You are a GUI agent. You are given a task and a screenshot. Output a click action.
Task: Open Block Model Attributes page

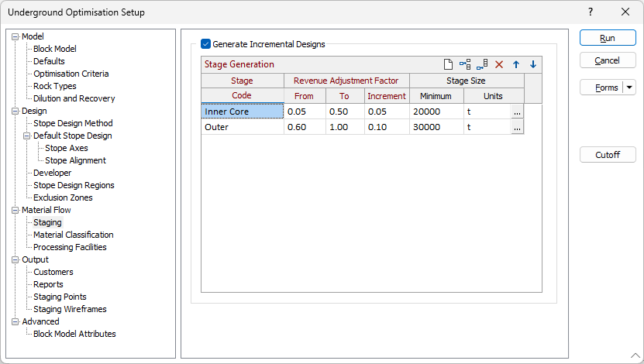[x=74, y=334]
